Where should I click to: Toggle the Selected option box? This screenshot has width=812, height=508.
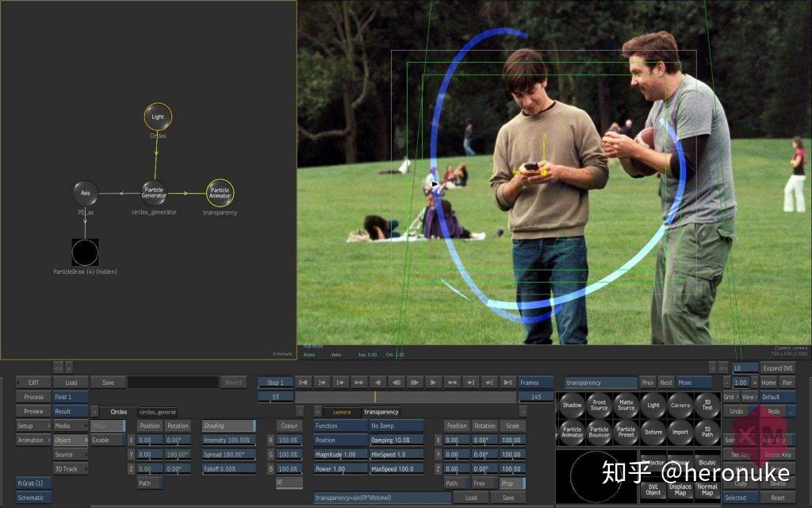[741, 498]
